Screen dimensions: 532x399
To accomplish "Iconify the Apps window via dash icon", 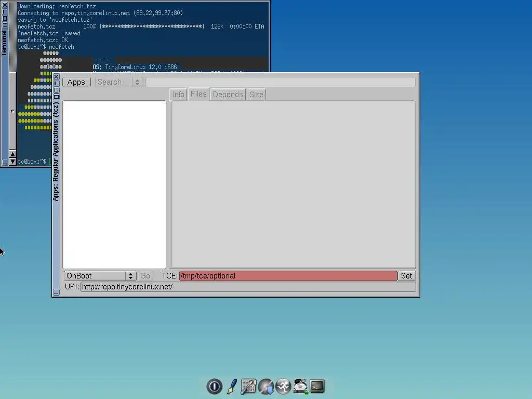I will (x=56, y=84).
